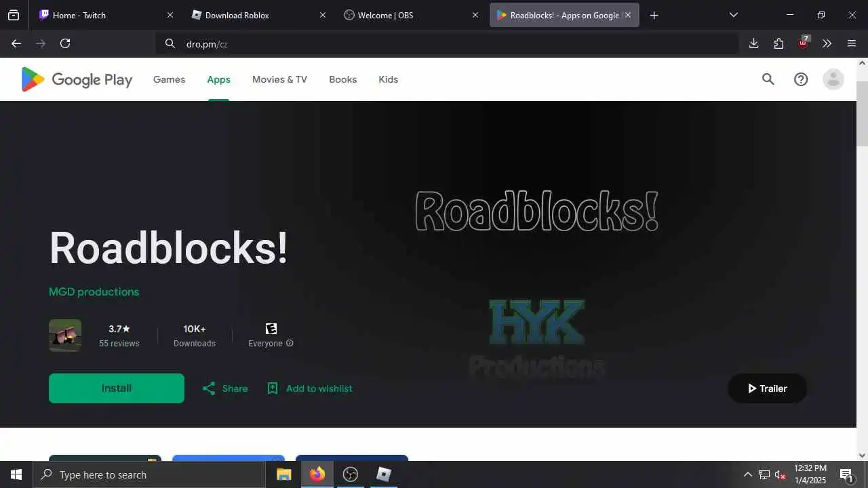Open the Firefox View icon
868x488 pixels.
tap(14, 15)
